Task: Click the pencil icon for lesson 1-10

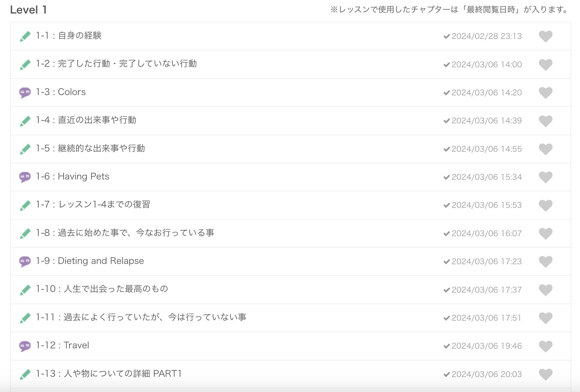Action: tap(25, 289)
